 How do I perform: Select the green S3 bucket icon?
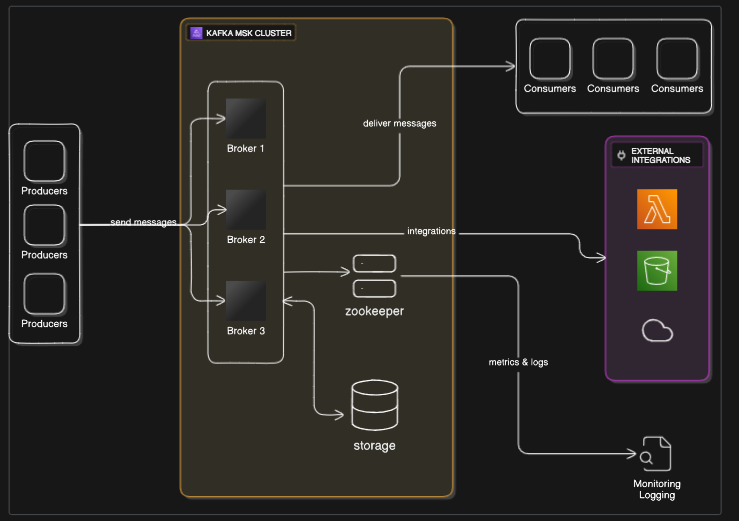click(x=657, y=271)
